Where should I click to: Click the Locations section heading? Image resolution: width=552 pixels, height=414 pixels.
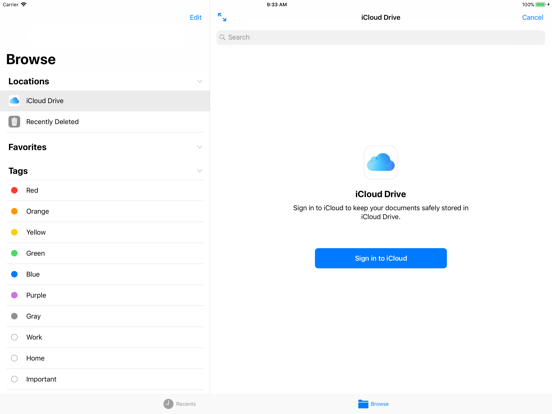tap(29, 81)
